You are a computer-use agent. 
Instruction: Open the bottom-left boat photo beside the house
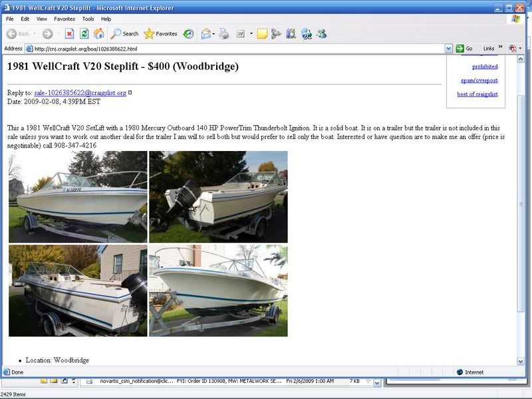coord(78,291)
